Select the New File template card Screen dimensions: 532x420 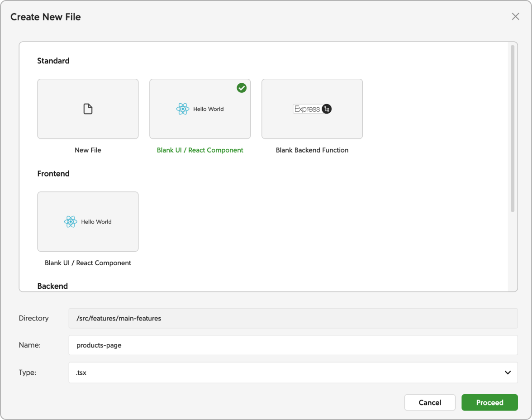88,109
